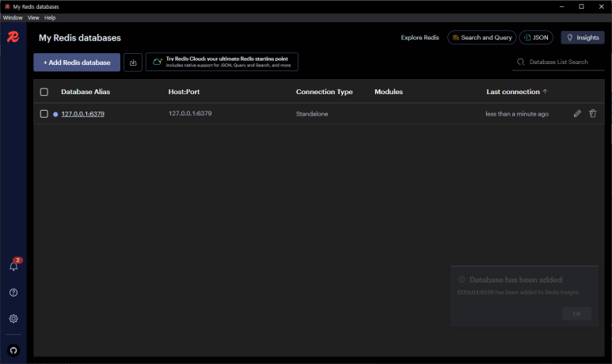Click the Try Redis Cloud banner
The image size is (612, 364).
coord(222,62)
